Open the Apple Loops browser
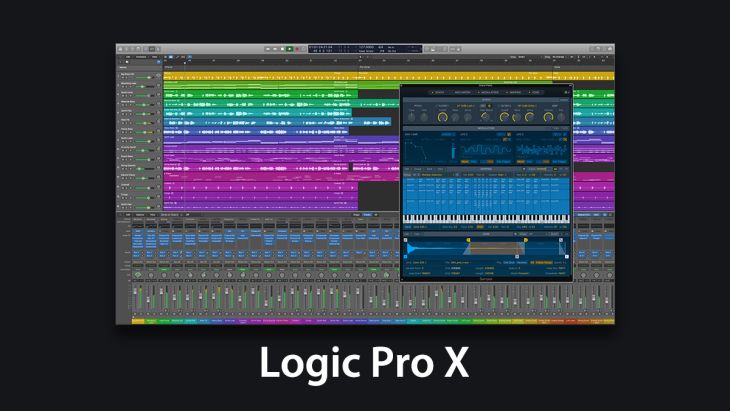 pos(604,48)
